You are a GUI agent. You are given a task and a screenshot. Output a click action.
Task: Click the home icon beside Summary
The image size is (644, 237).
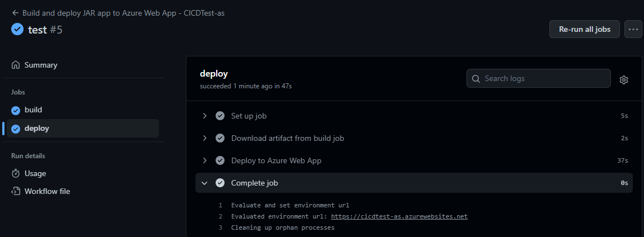pos(16,65)
